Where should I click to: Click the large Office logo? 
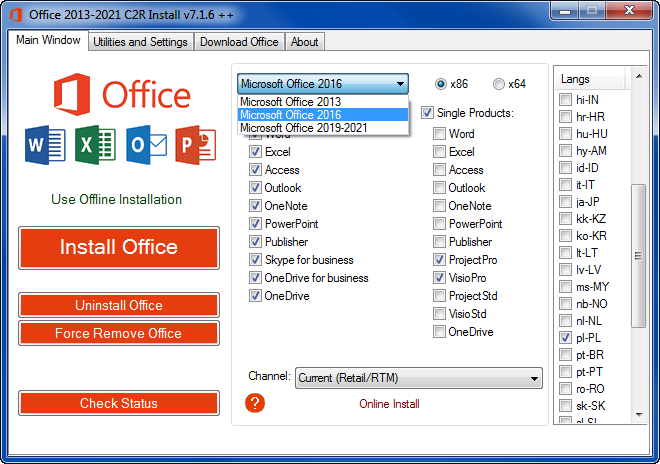tap(122, 94)
